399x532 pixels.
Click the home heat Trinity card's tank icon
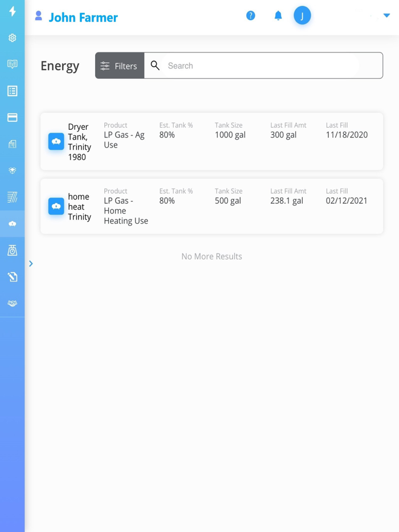tap(56, 206)
